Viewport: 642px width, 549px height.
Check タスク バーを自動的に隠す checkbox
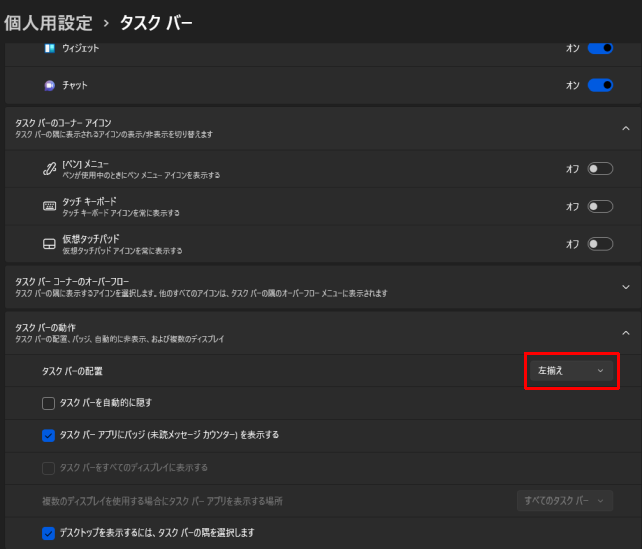point(48,403)
